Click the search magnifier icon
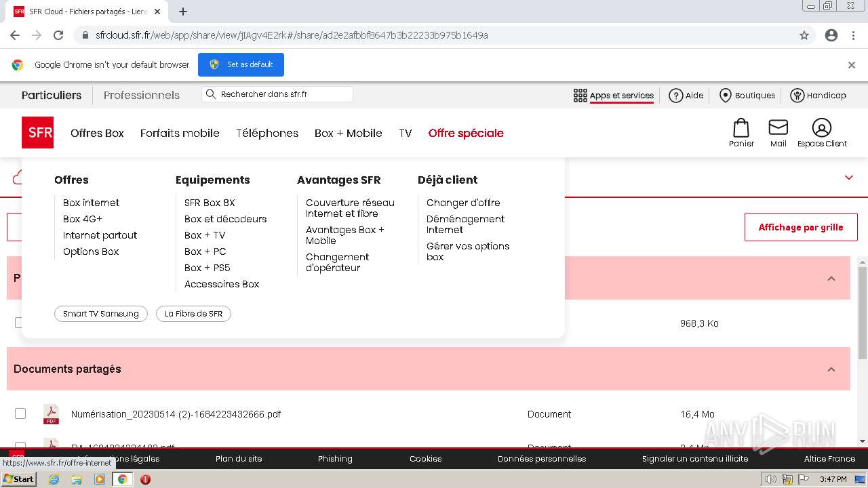The image size is (868, 488). point(210,94)
